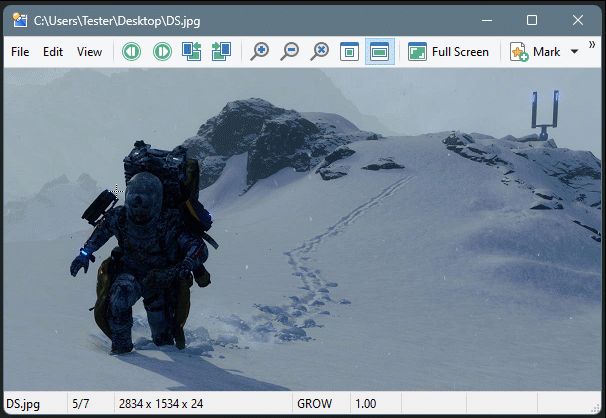Click the 1.00 zoom factor value
The height and width of the screenshot is (418, 606).
[365, 404]
